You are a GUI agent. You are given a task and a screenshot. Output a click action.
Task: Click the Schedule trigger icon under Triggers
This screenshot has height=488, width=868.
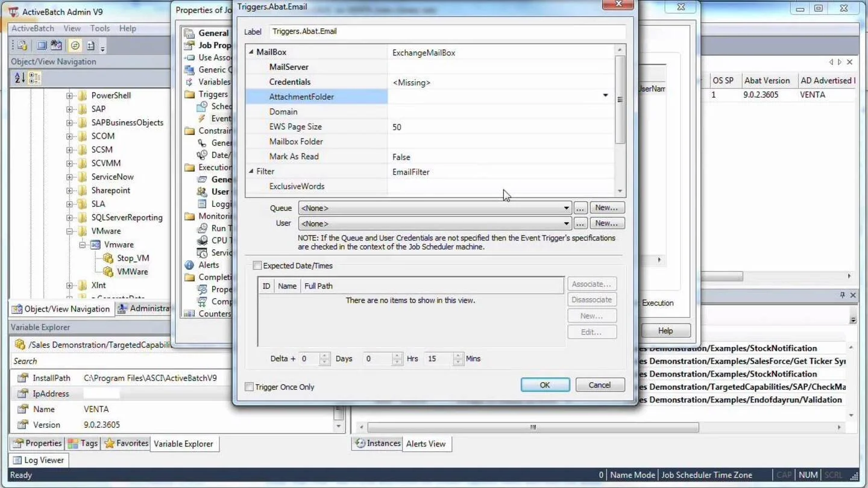coord(203,107)
